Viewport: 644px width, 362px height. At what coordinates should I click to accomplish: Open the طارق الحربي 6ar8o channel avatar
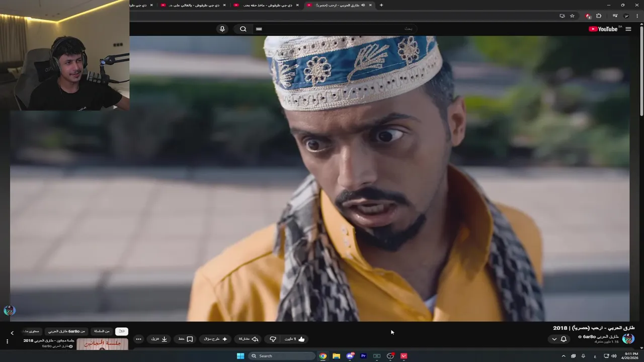tap(628, 338)
